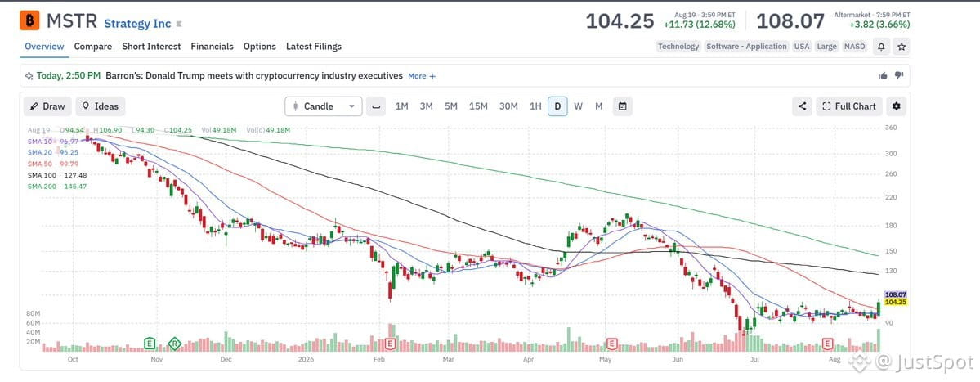Give the headline a thumbs down
The height and width of the screenshot is (382, 980).
(x=899, y=75)
